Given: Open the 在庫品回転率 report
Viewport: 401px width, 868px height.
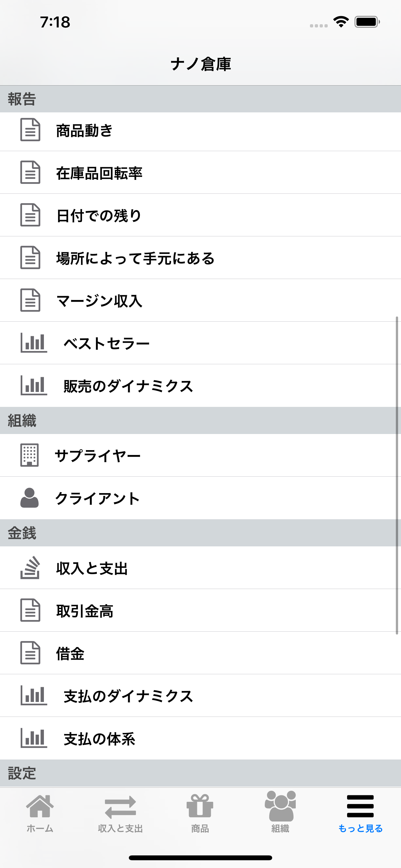Looking at the screenshot, I should 200,172.
